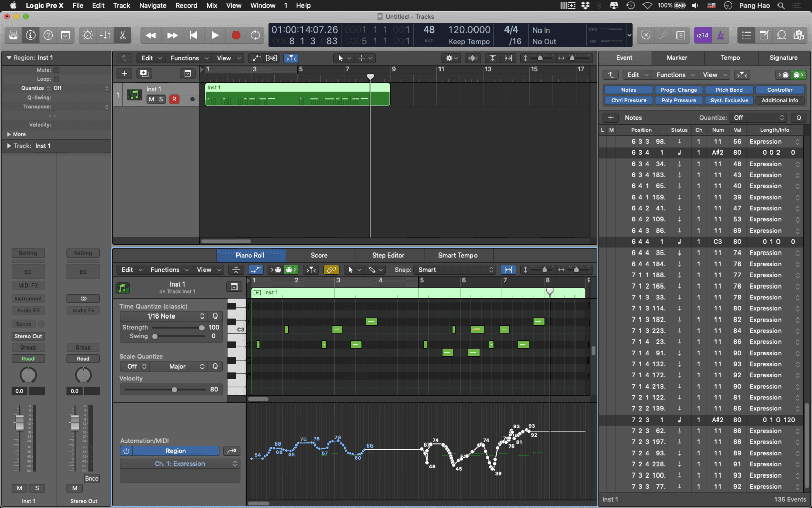Image resolution: width=812 pixels, height=508 pixels.
Task: Click the Region automation button
Action: [175, 451]
